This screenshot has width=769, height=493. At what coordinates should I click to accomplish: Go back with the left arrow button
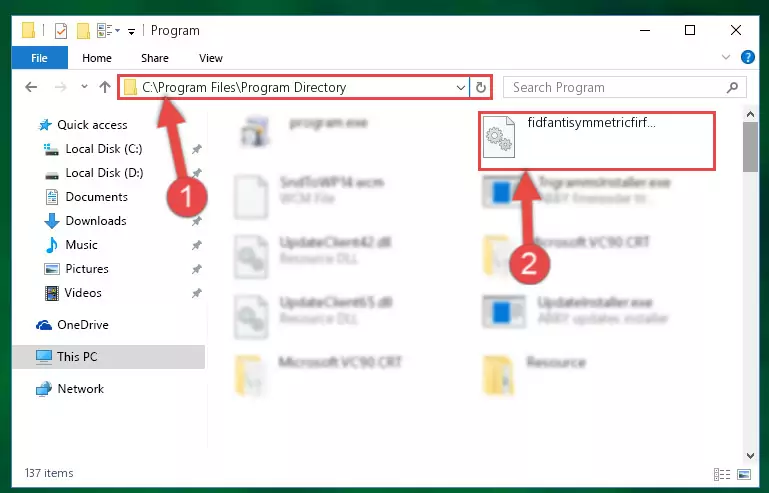coord(31,87)
